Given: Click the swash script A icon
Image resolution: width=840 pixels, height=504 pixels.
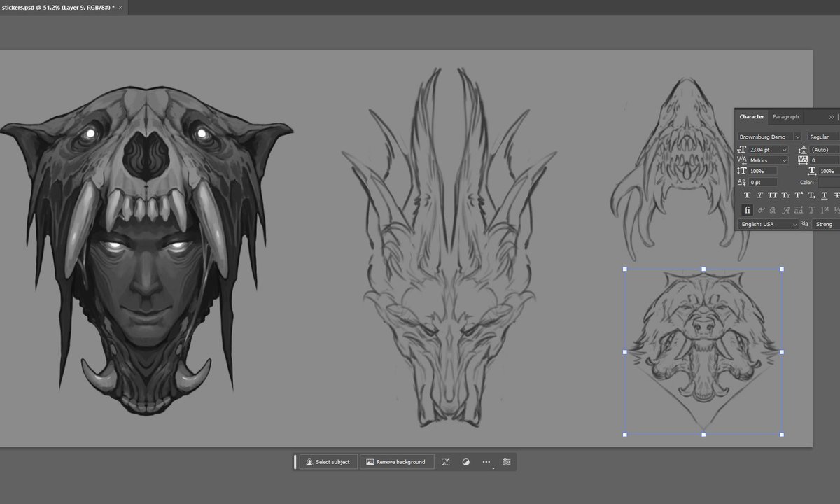Looking at the screenshot, I should tap(786, 210).
